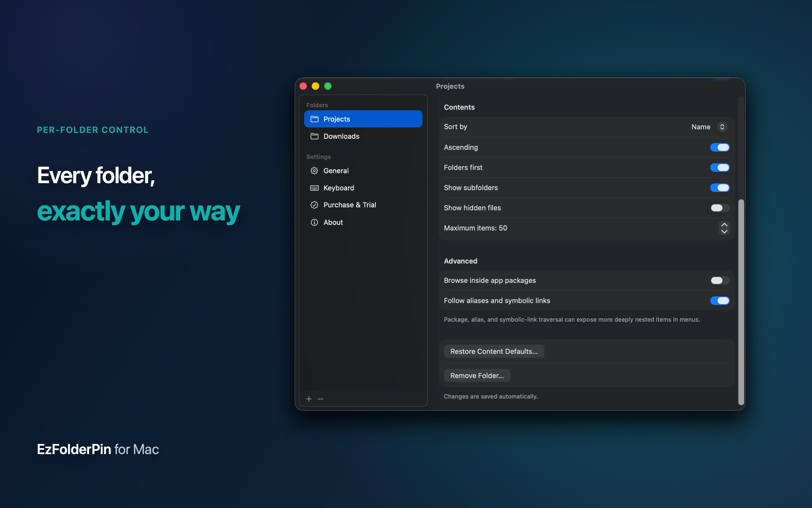Screen dimensions: 812x508
Task: Click the Sort by label
Action: [x=455, y=127]
